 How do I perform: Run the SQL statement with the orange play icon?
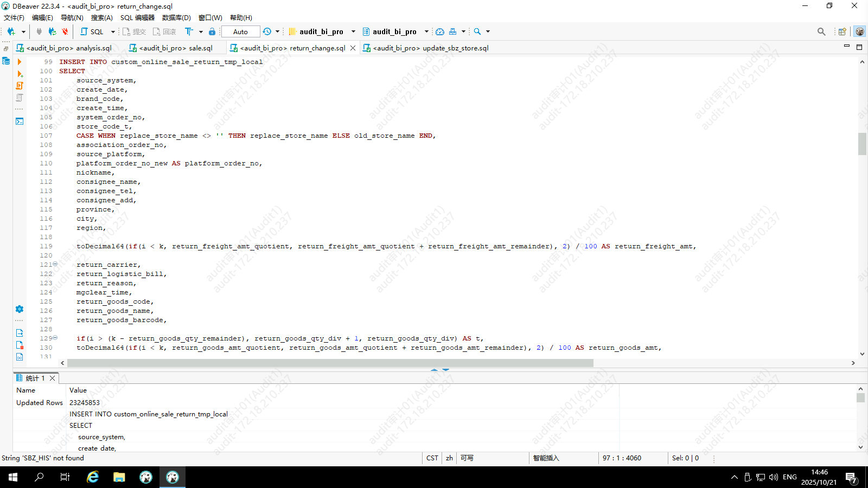20,62
